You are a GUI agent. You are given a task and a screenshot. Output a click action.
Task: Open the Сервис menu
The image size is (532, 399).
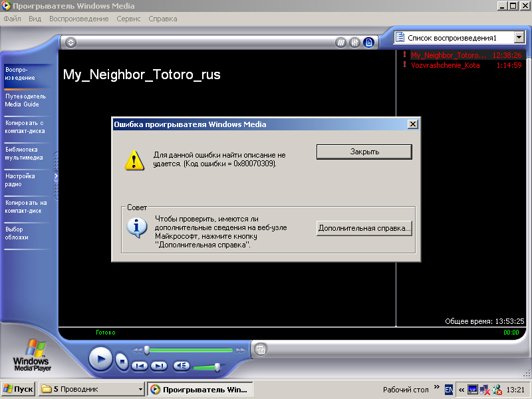point(128,19)
